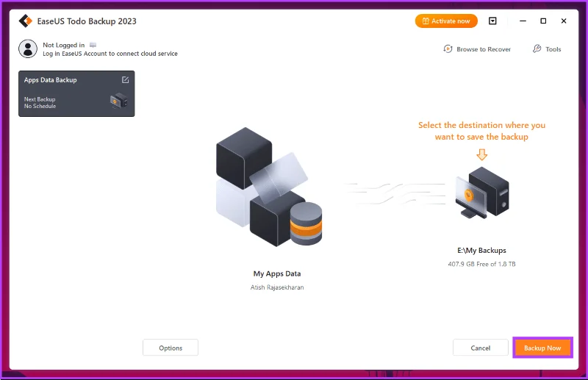
Task: Click the Next Backup No Schedule text
Action: (x=40, y=103)
